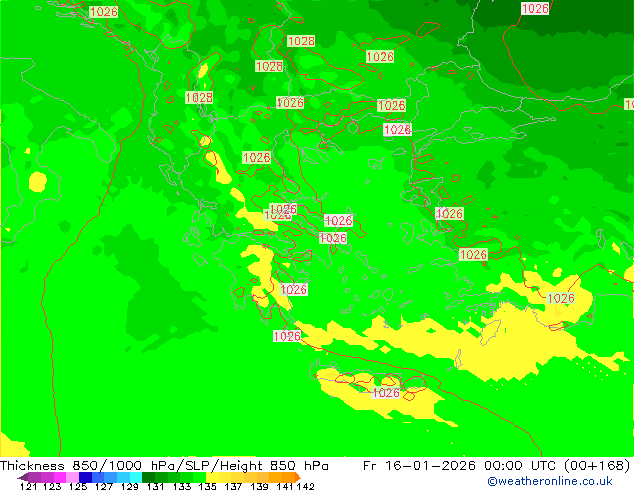
Task: Choose the yellow legend swatch right of 135
Action: coord(212,477)
